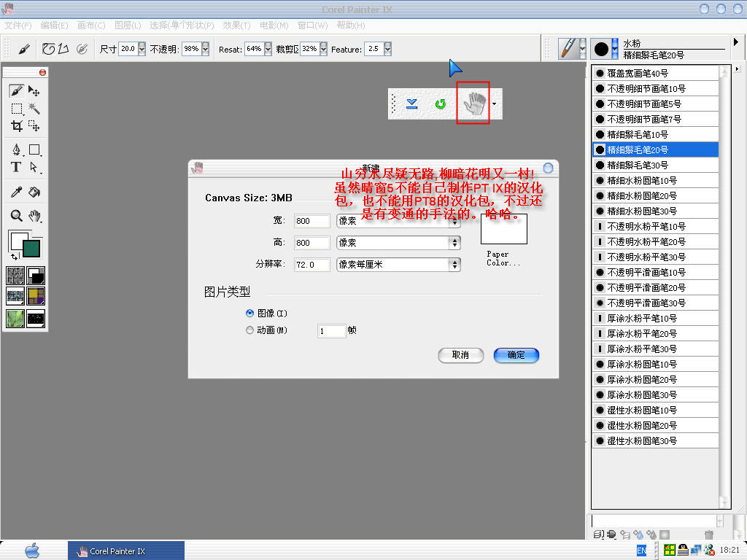Swap main and additional colors arrow
The height and width of the screenshot is (560, 747).
pyautogui.click(x=15, y=257)
